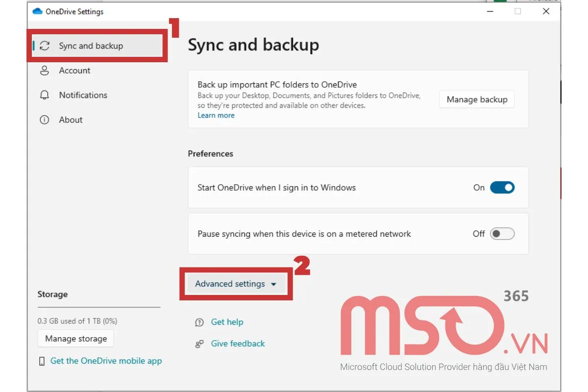Click the About info circle icon
The image size is (588, 392).
(45, 120)
